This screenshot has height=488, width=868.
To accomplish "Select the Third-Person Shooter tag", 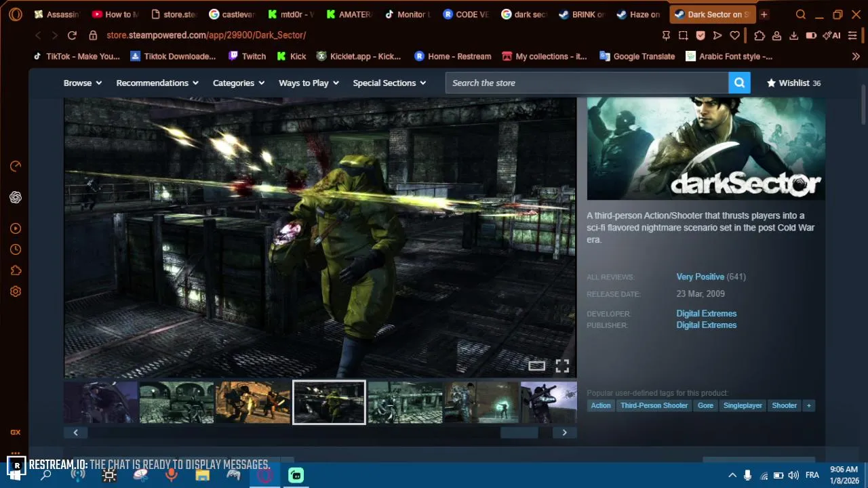I will pos(654,405).
